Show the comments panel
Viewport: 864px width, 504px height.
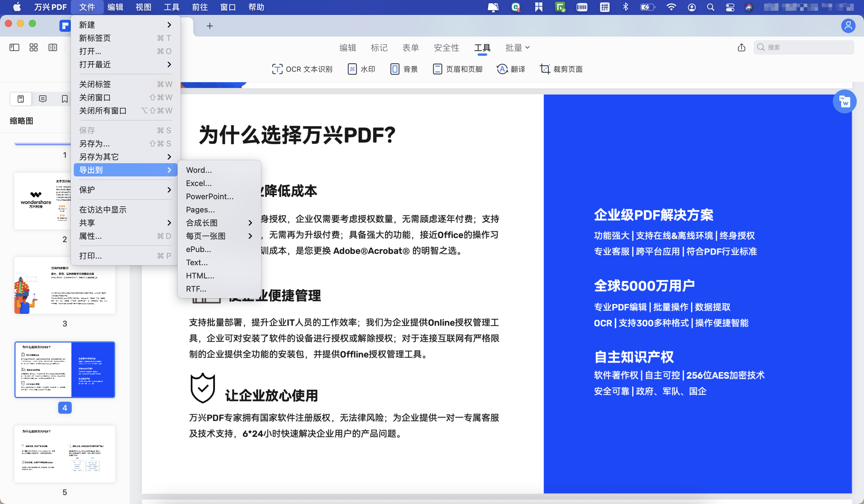43,99
